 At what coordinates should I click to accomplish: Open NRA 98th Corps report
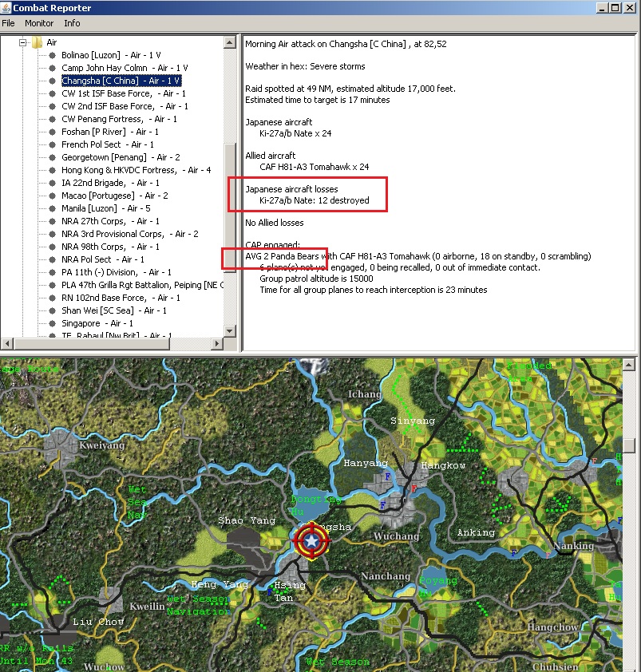click(111, 247)
